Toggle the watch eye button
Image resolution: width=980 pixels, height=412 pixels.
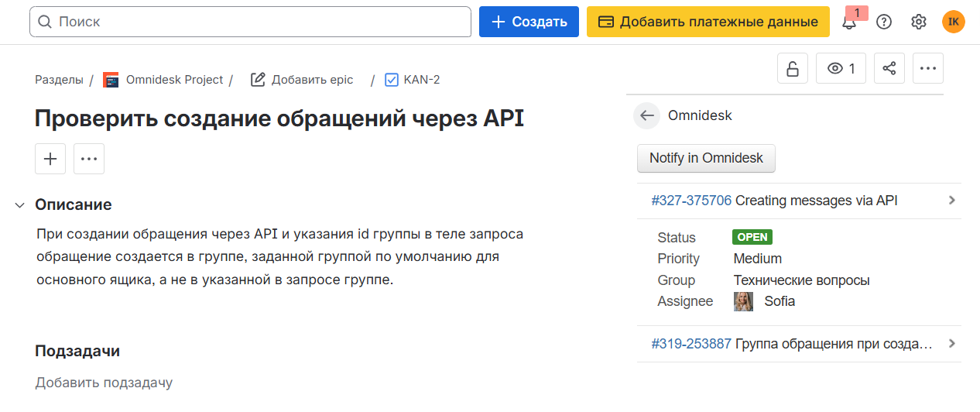pos(841,68)
